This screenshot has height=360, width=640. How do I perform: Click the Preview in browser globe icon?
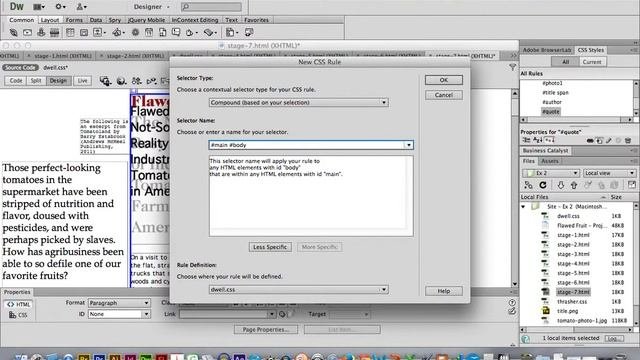pyautogui.click(x=121, y=81)
